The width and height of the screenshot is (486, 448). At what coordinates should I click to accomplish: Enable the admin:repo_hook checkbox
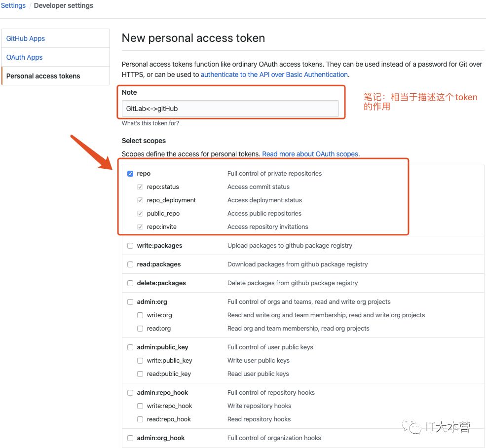point(130,393)
